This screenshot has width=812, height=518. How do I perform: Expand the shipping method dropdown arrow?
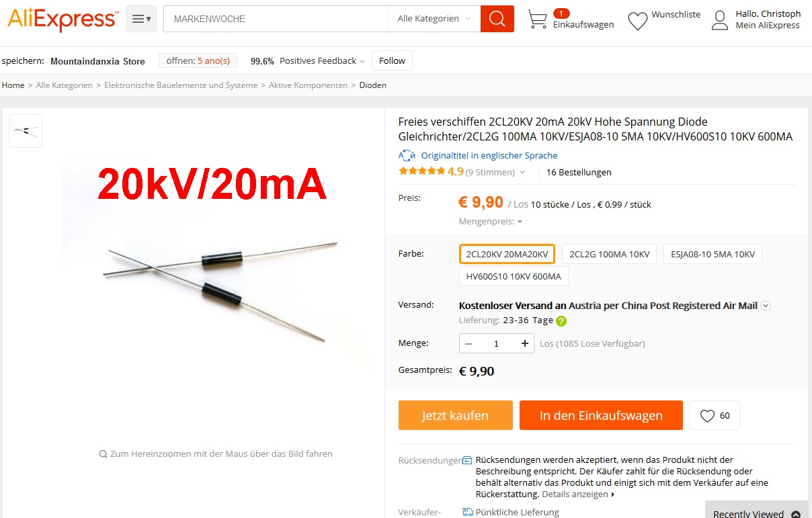coord(766,306)
